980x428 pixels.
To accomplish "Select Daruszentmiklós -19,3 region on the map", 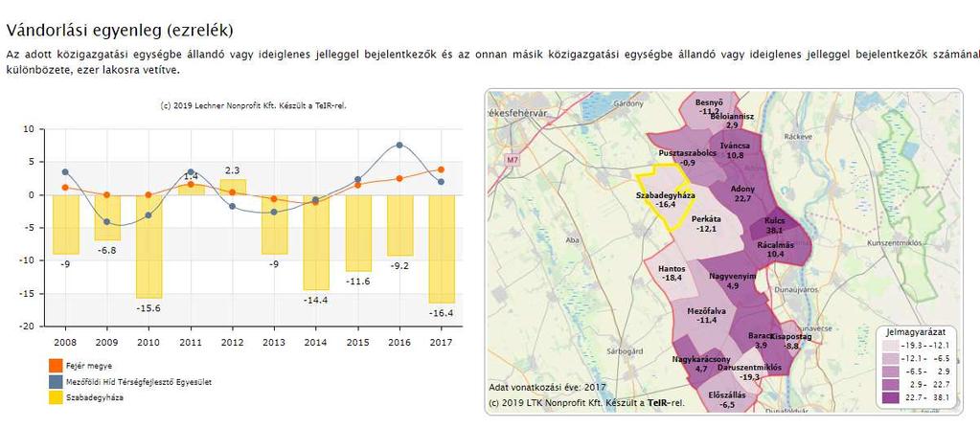I will 749,372.
